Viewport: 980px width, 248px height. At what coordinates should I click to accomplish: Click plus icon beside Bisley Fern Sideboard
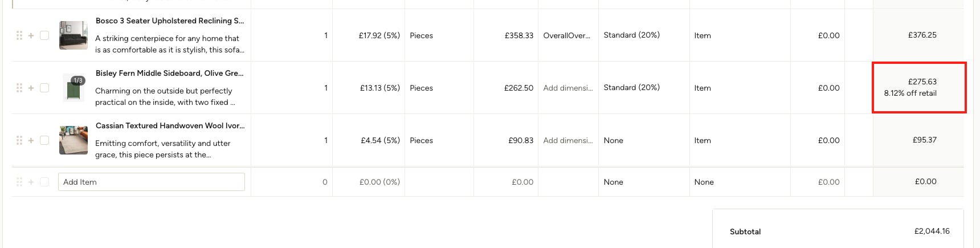(x=31, y=88)
